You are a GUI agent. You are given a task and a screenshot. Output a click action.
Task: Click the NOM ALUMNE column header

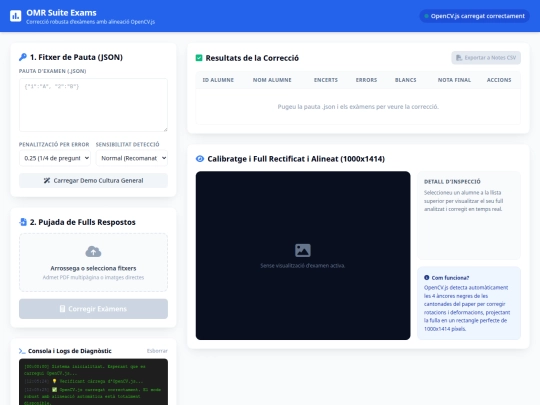272,80
